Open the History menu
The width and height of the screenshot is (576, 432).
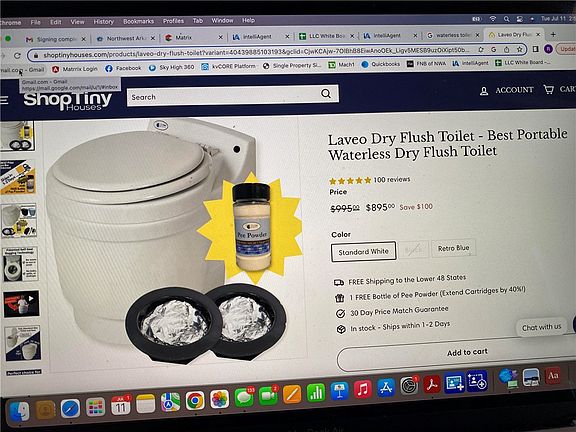click(x=104, y=22)
